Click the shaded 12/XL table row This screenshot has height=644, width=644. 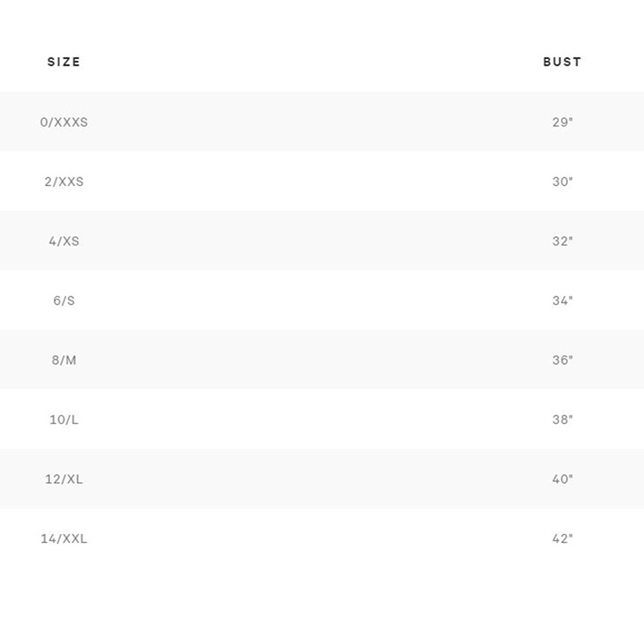[322, 478]
